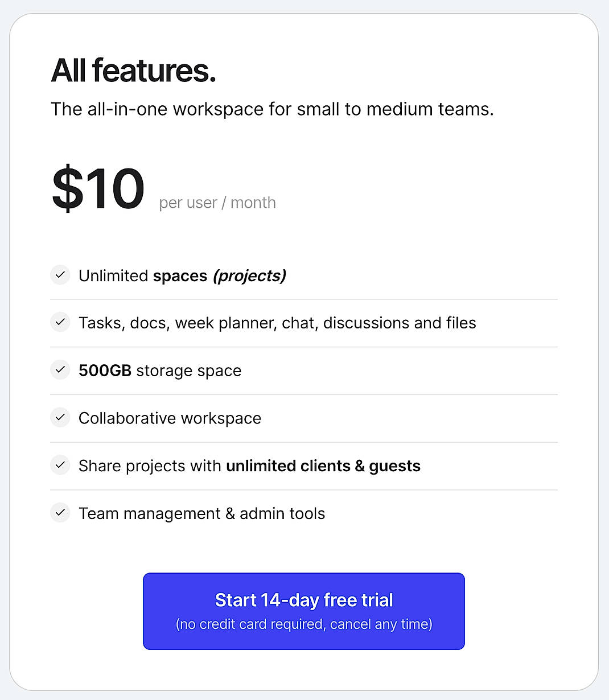Screen dimensions: 609x700
Task: Click the workspace description subtitle
Action: point(273,109)
